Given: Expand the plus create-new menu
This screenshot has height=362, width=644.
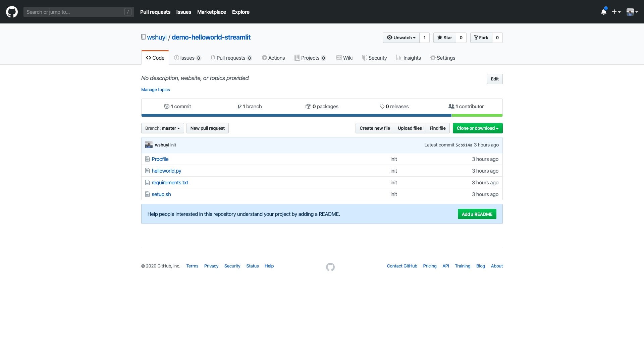Looking at the screenshot, I should click(616, 12).
